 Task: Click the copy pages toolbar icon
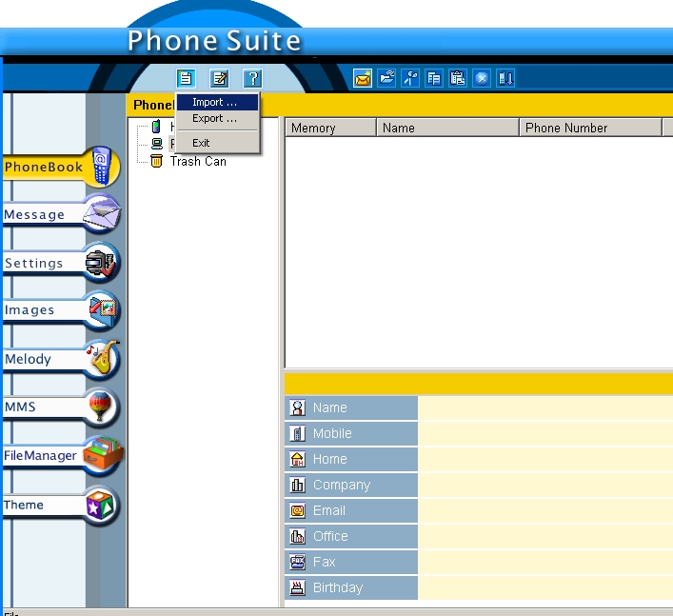coord(434,78)
